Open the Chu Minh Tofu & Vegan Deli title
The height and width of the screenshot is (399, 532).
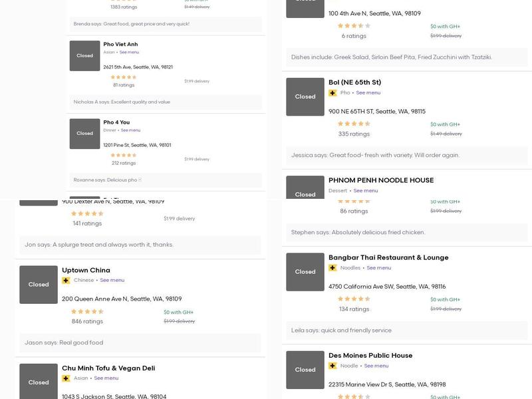pyautogui.click(x=108, y=368)
